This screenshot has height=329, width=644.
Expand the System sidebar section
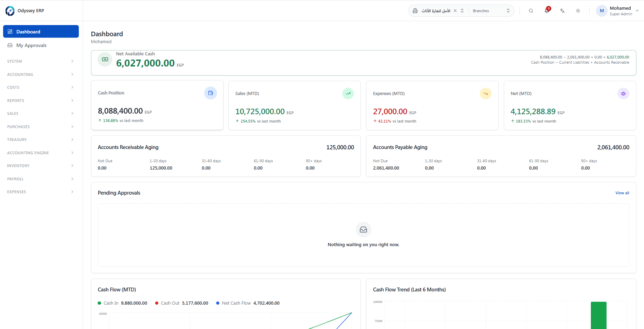click(41, 61)
